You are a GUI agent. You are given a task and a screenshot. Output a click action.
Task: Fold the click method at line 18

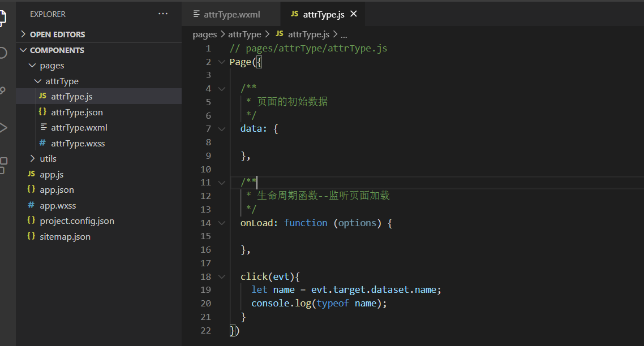tap(222, 276)
